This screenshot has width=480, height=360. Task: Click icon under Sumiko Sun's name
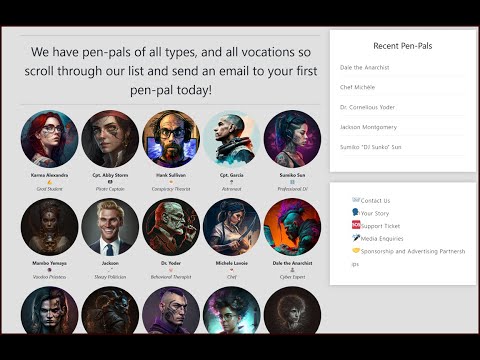click(292, 182)
